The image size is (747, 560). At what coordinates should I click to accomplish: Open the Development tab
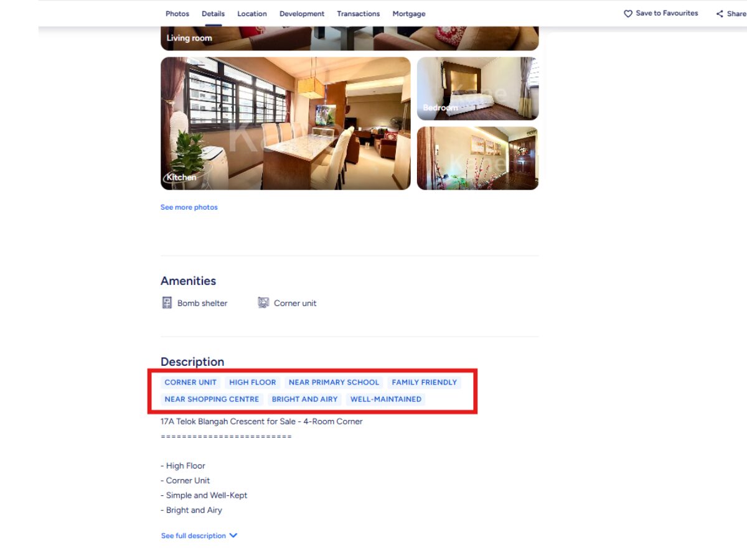302,14
